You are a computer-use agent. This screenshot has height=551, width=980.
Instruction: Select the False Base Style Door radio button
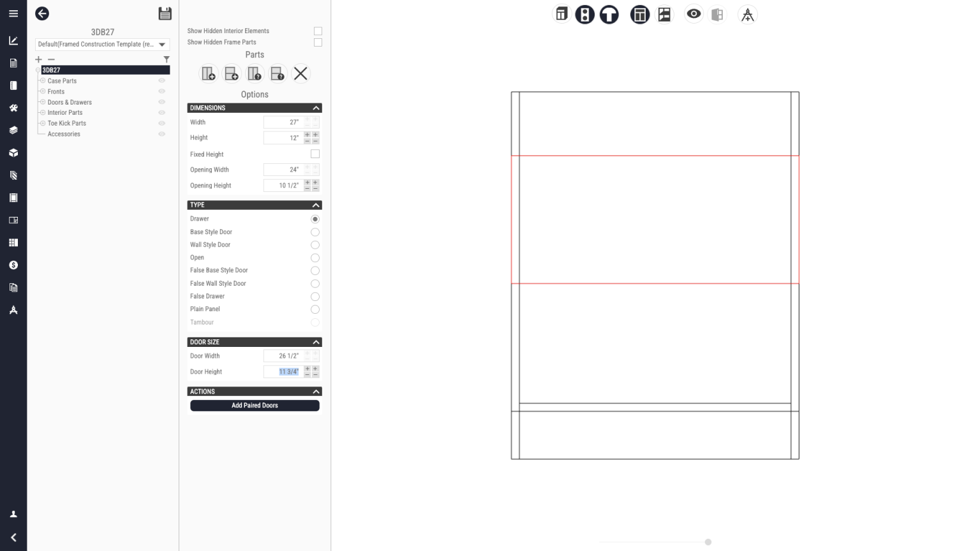coord(315,270)
